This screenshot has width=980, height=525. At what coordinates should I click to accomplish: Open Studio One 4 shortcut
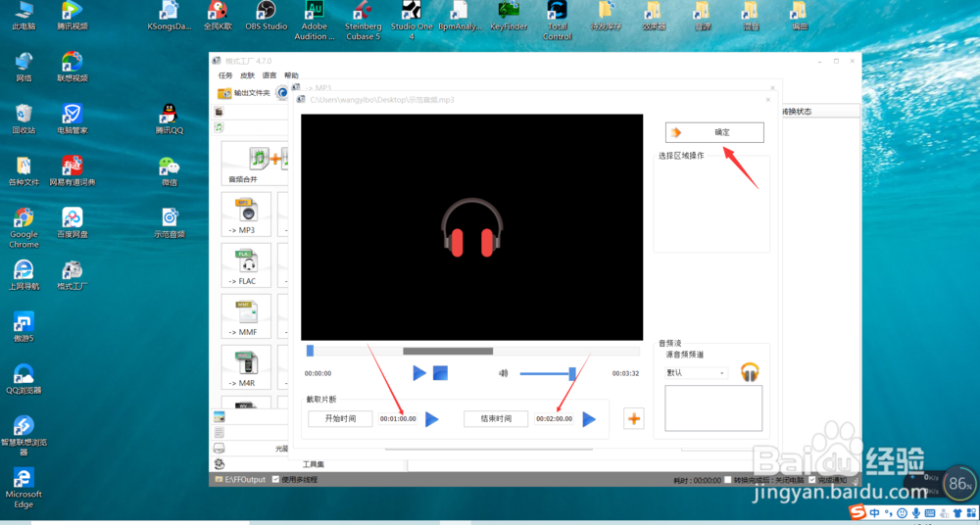412,21
